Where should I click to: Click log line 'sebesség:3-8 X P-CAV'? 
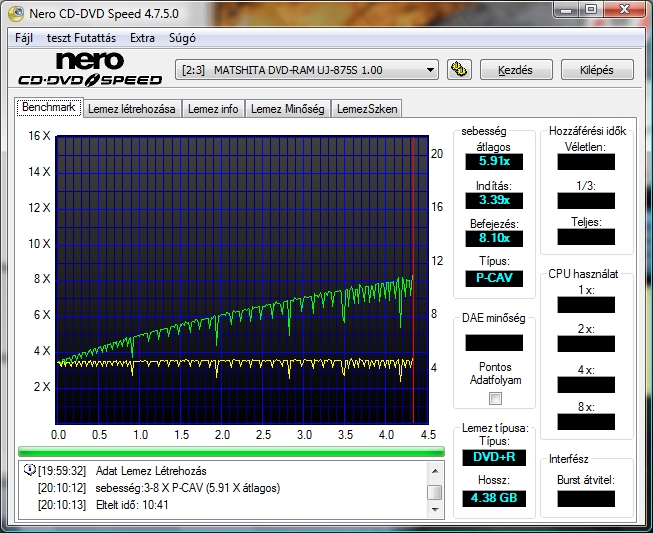[x=187, y=488]
